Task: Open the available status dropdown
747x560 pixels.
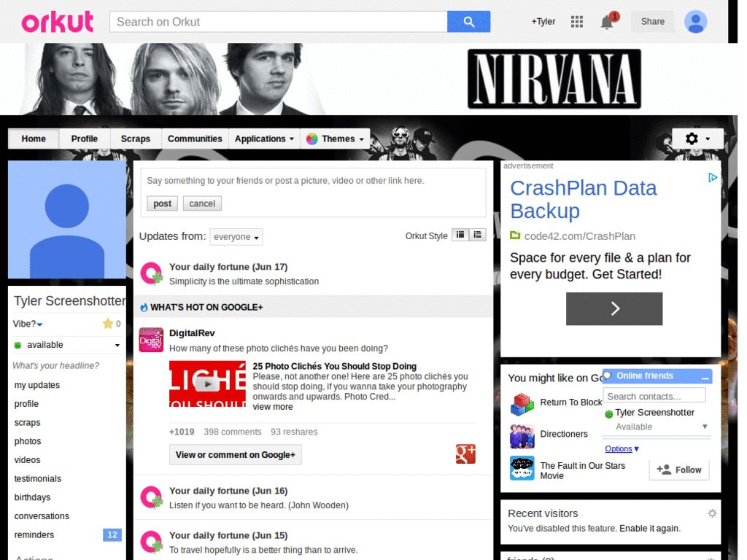Action: click(67, 345)
